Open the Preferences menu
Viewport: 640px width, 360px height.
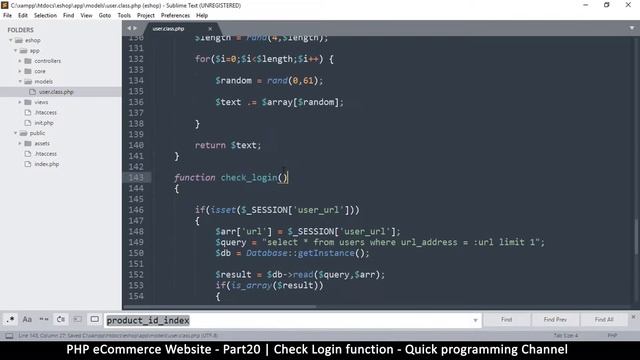click(x=176, y=15)
